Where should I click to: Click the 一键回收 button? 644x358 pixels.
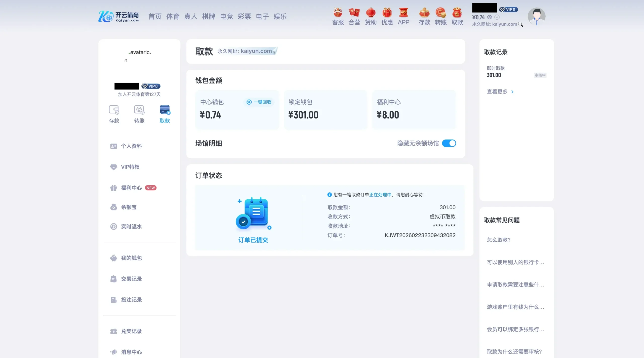tap(259, 102)
